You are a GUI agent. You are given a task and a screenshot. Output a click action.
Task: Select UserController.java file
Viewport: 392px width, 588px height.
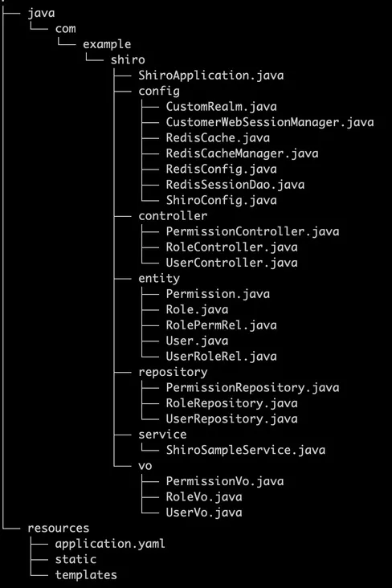coord(232,263)
